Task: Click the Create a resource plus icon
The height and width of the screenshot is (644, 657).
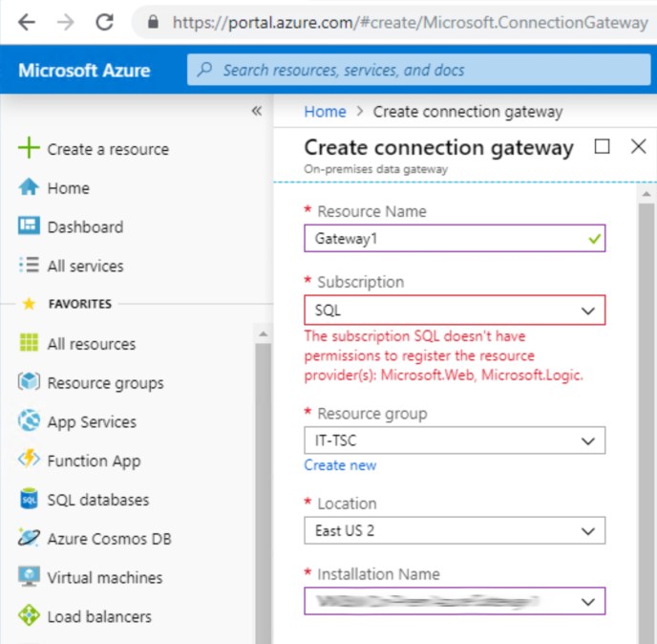Action: coord(30,148)
